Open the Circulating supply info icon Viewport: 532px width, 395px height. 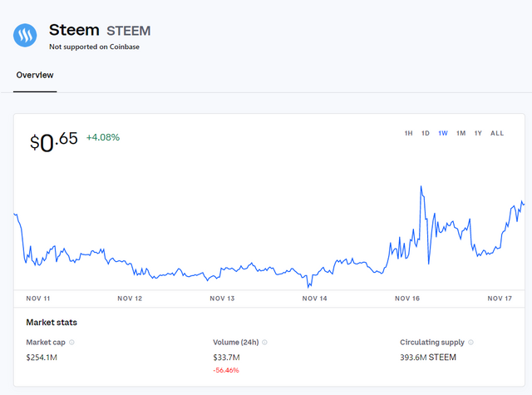(471, 343)
